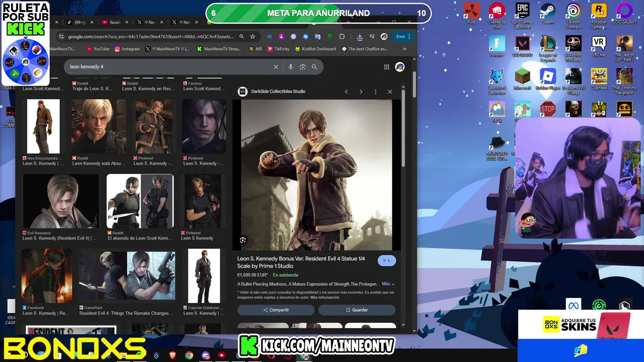Click the Compartir button
This screenshot has height=362, width=644.
point(276,310)
